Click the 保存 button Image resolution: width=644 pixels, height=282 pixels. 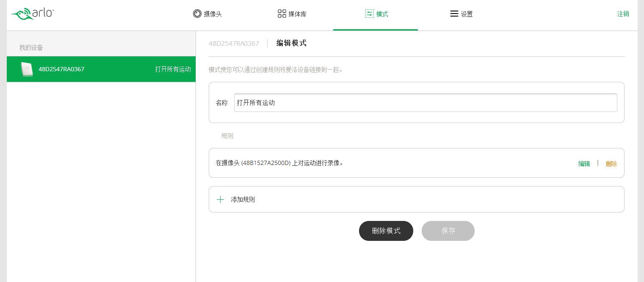[x=448, y=231]
